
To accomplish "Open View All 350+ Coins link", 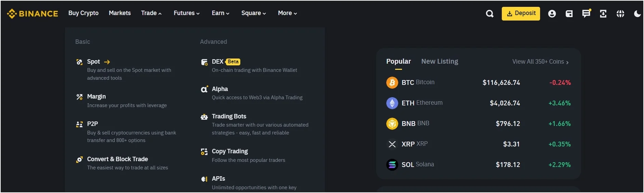I will point(540,62).
